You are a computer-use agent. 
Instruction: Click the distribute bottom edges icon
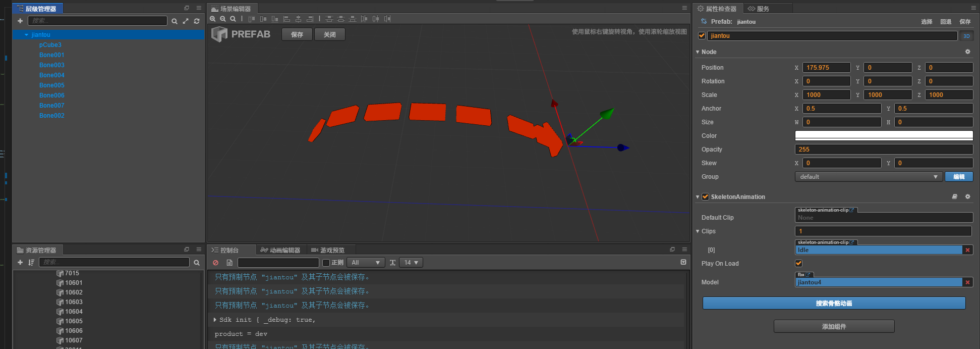[x=352, y=19]
